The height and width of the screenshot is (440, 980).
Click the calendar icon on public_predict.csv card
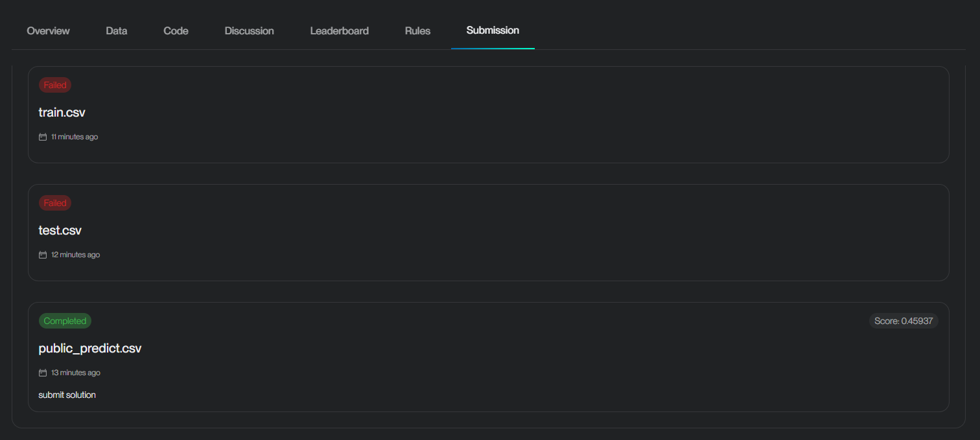click(x=43, y=373)
